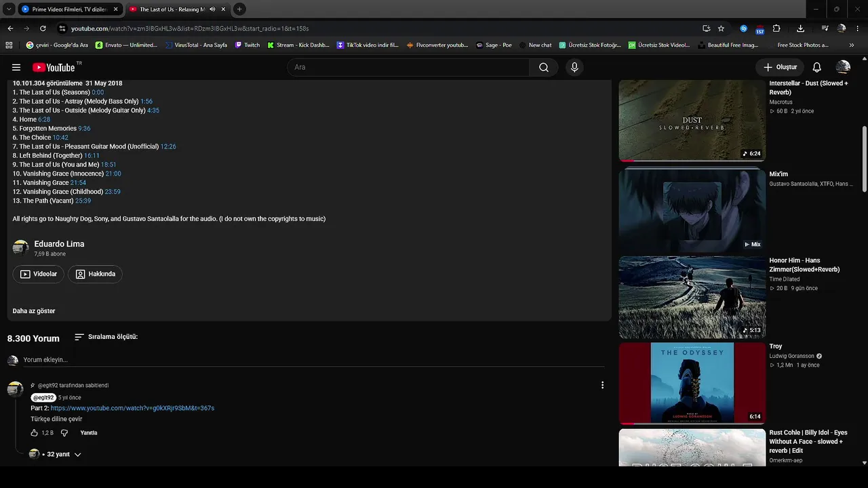Viewport: 868px width, 488px height.
Task: Open the Sıralama ölçütü sort dropdown
Action: [106, 337]
